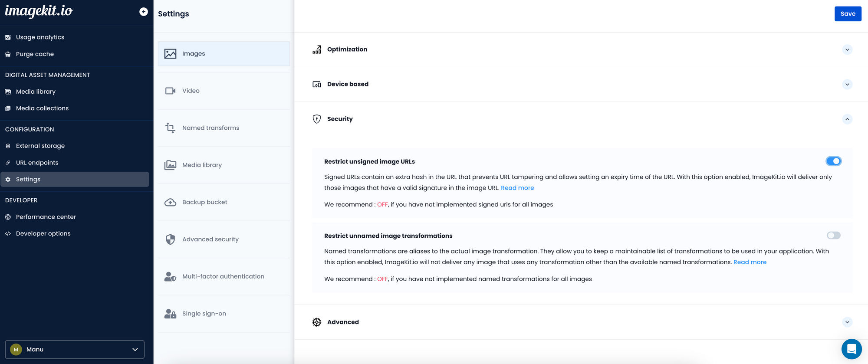Open URL endpoints in the sidebar
Screen dimensions: 868x364
(x=37, y=163)
